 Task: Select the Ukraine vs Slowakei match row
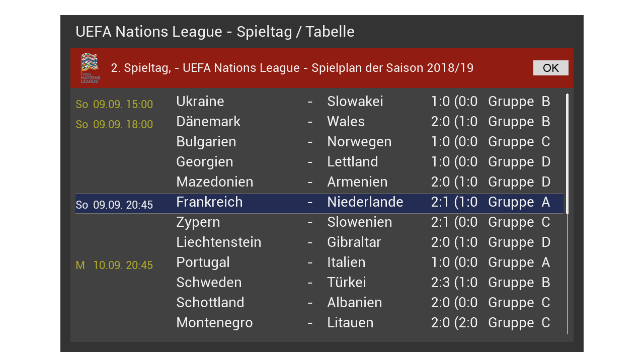(319, 102)
